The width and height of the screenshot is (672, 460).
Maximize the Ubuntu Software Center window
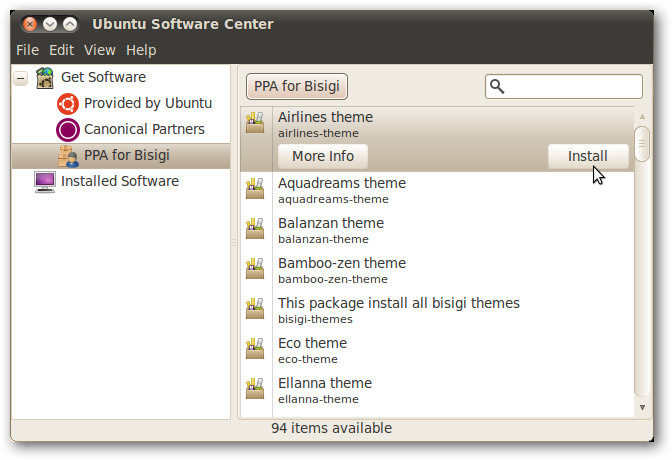70,24
